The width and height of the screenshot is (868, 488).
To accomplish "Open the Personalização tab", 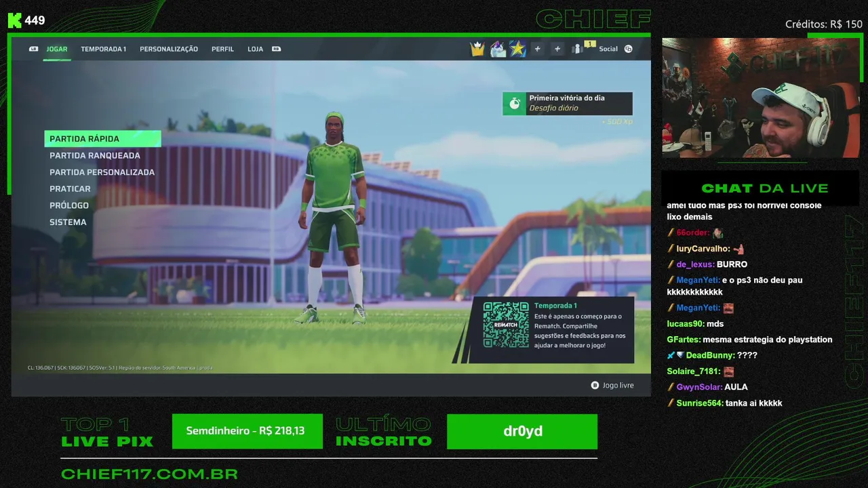I will [x=169, y=49].
